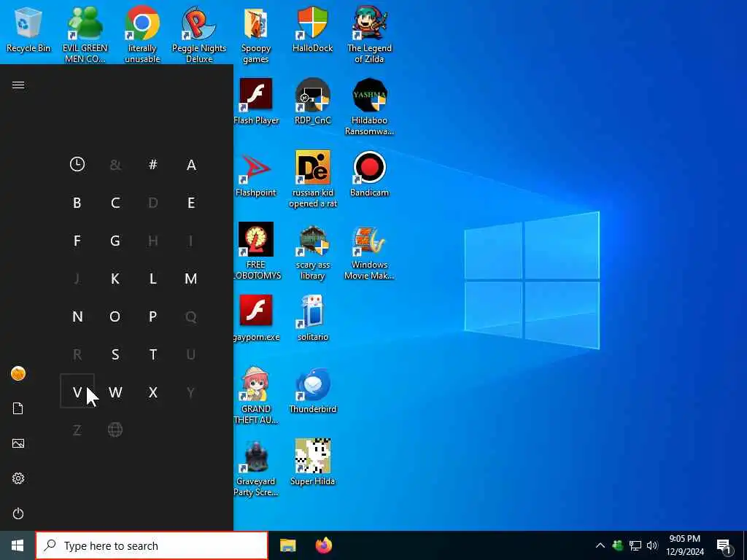The width and height of the screenshot is (747, 560).
Task: Open the taskbar clock and date
Action: (684, 545)
